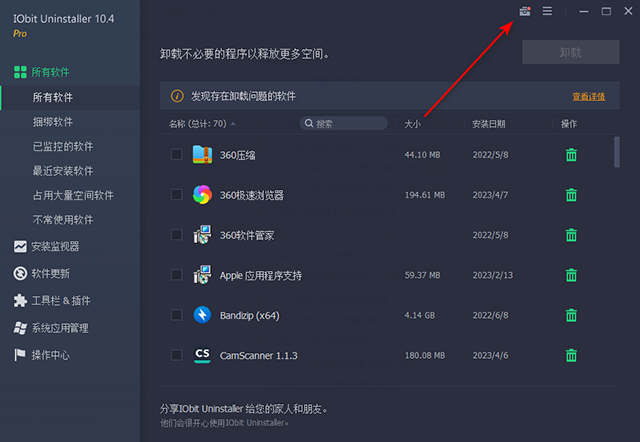Viewport: 640px width, 442px height.
Task: Click trash icon for 360软件管家
Action: (x=571, y=235)
